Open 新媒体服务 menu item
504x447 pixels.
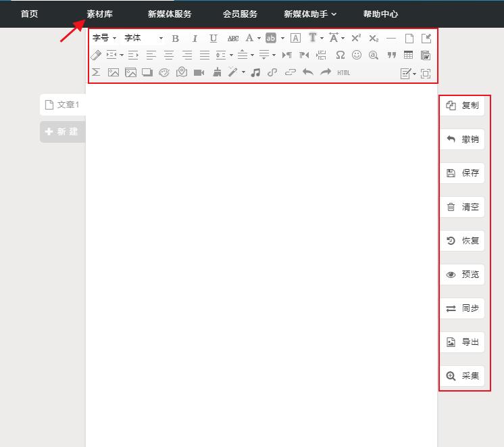[x=170, y=14]
